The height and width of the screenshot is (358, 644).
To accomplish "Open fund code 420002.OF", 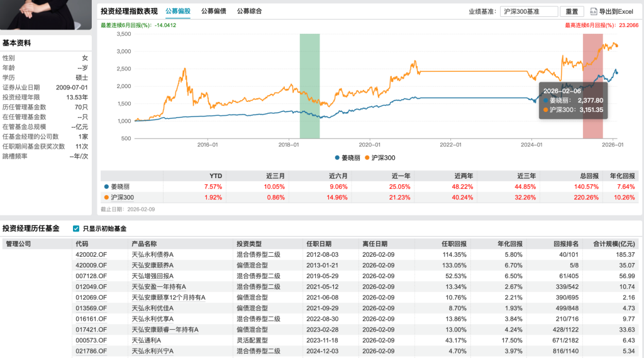I will click(x=91, y=255).
